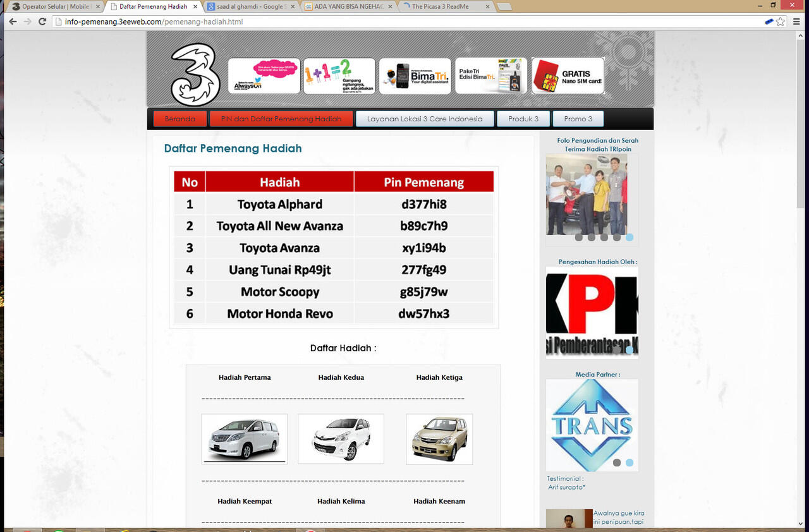Image resolution: width=809 pixels, height=532 pixels.
Task: Click the KPK logo image
Action: [592, 313]
